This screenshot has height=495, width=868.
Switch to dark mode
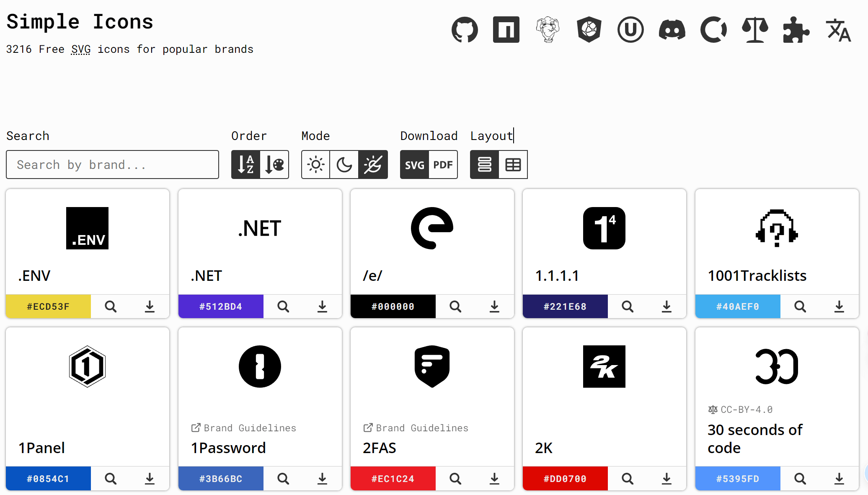[x=344, y=164]
